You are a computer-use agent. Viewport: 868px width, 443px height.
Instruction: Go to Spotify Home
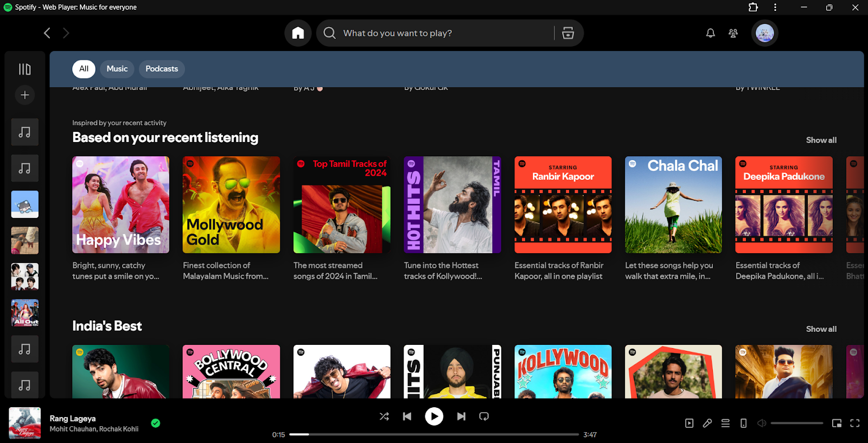(x=298, y=33)
